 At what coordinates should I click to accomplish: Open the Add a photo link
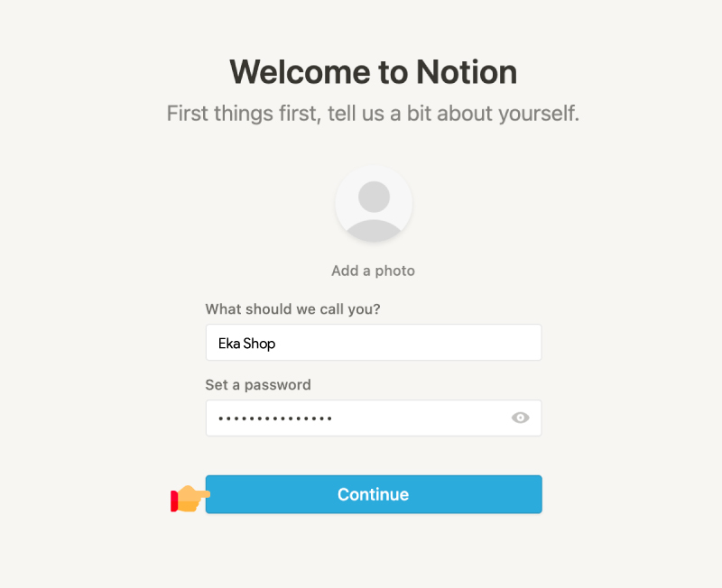(373, 271)
